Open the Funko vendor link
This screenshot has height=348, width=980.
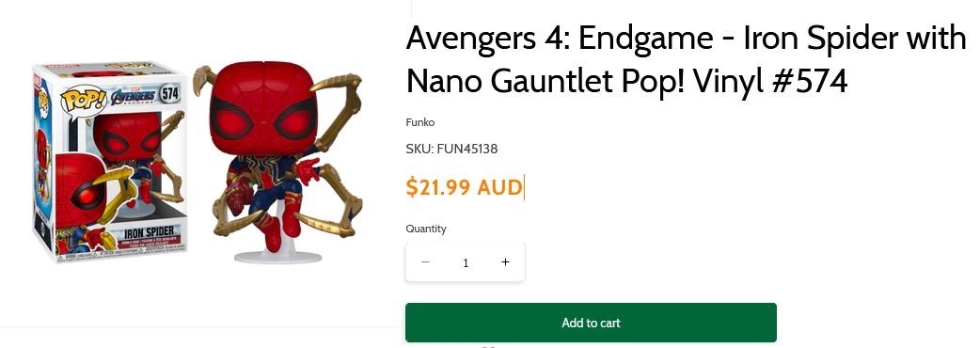(x=420, y=122)
